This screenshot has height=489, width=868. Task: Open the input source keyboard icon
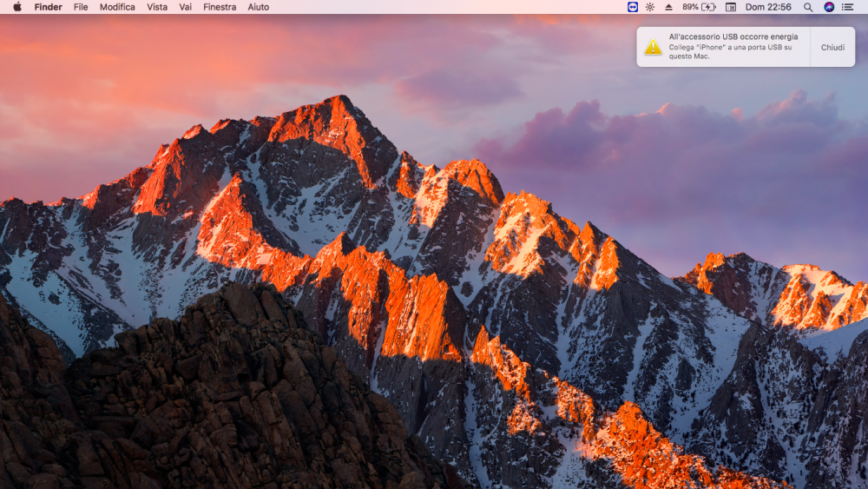(x=731, y=7)
